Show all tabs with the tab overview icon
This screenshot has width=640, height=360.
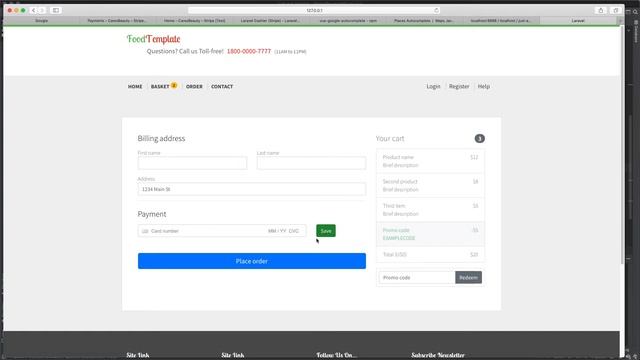click(x=616, y=10)
